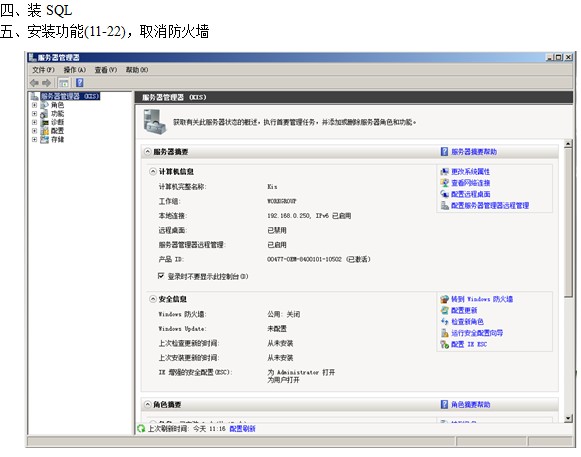The image size is (581, 457).
Task: Click the 服务器摘要帮助 question mark icon
Action: [444, 151]
